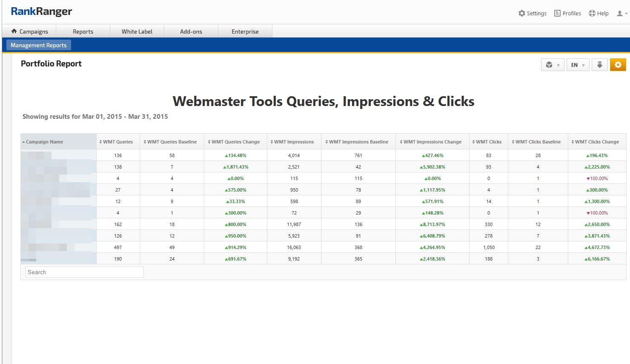Open Settings in the top bar
Screen dimensions: 630x364
[532, 14]
